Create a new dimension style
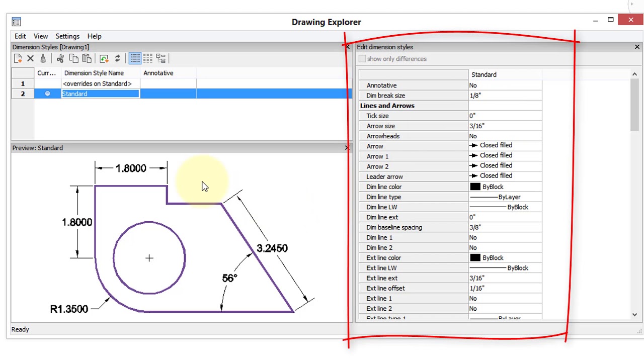 (18, 59)
